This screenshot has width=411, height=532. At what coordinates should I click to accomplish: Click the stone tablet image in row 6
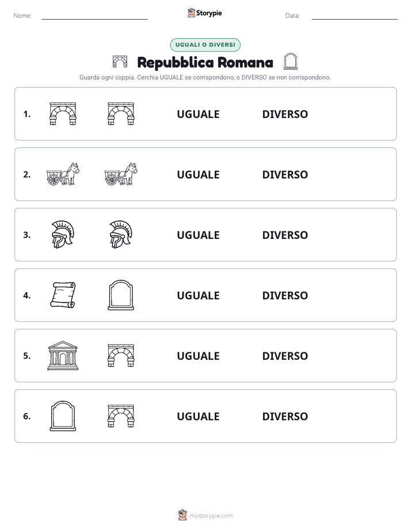63,416
